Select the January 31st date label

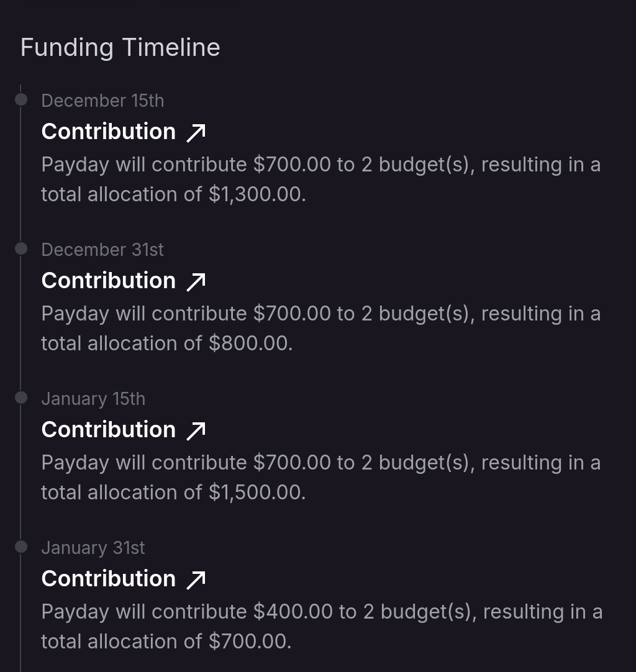click(93, 548)
